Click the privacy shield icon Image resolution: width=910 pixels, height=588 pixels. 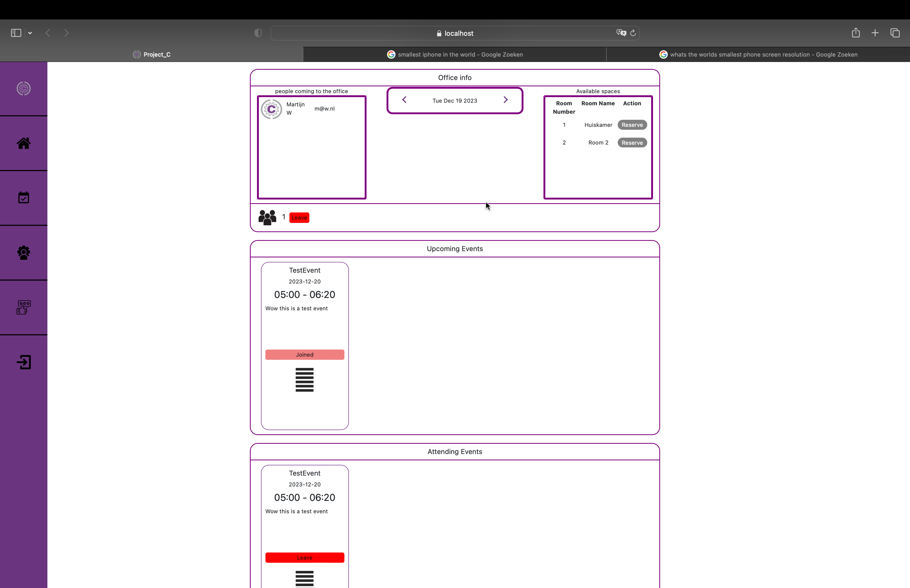point(258,33)
